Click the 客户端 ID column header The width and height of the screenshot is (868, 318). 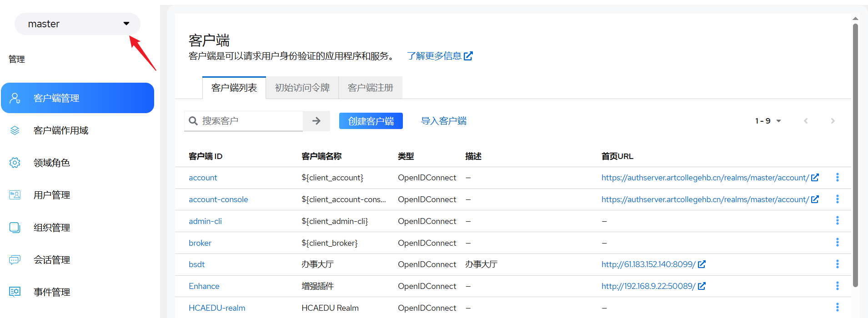tap(206, 156)
